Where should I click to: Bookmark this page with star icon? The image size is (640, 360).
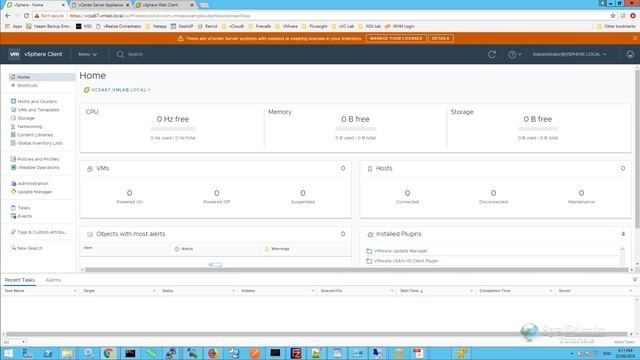[x=613, y=16]
